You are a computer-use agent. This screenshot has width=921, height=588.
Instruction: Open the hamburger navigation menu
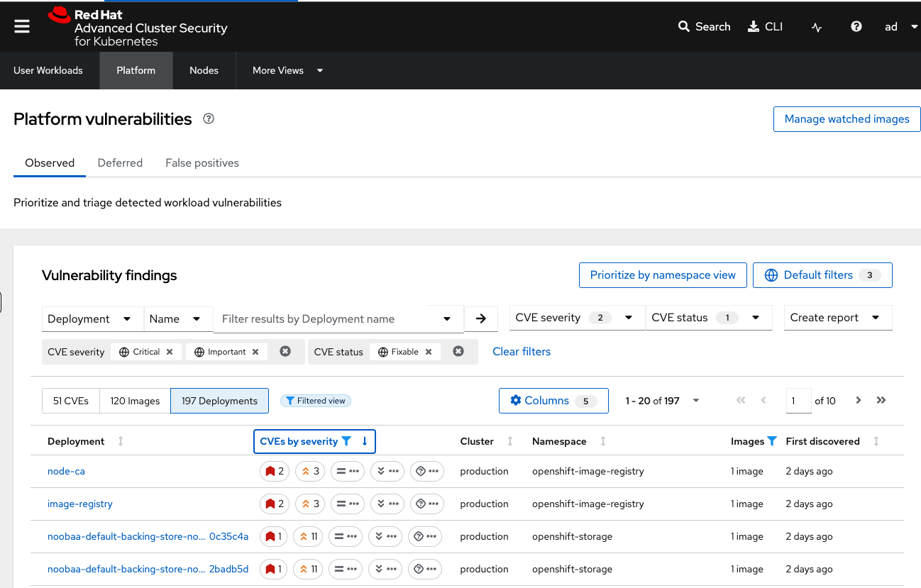click(x=21, y=26)
